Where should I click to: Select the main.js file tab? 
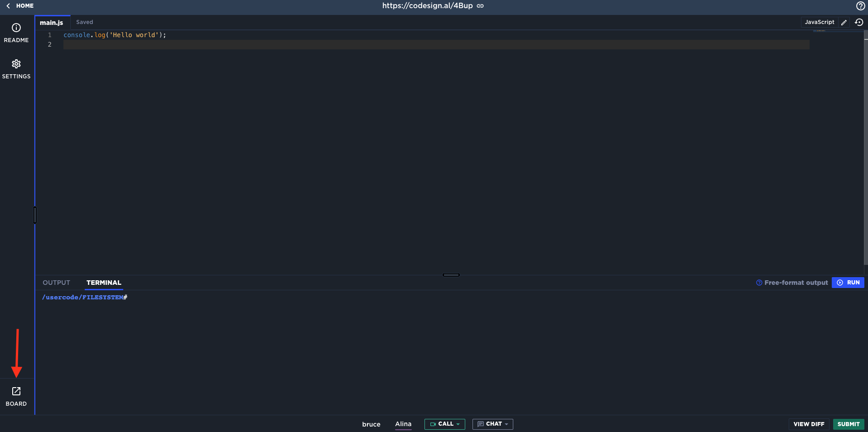pyautogui.click(x=52, y=23)
